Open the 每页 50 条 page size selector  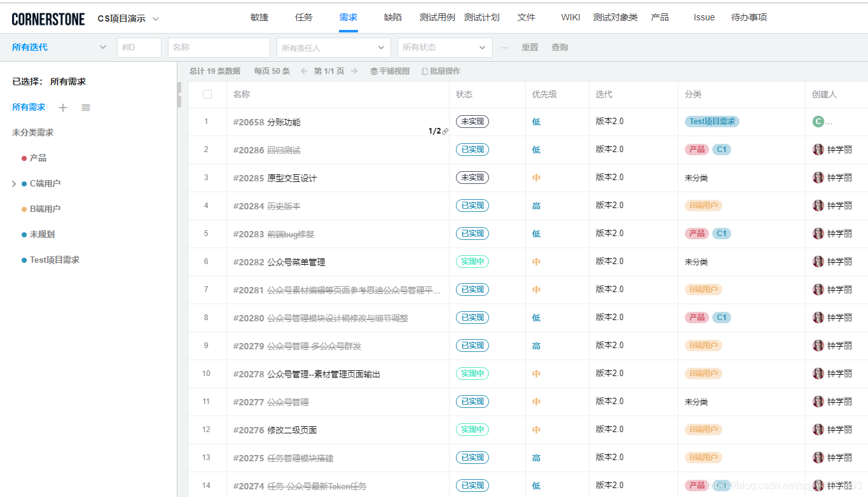[x=272, y=71]
